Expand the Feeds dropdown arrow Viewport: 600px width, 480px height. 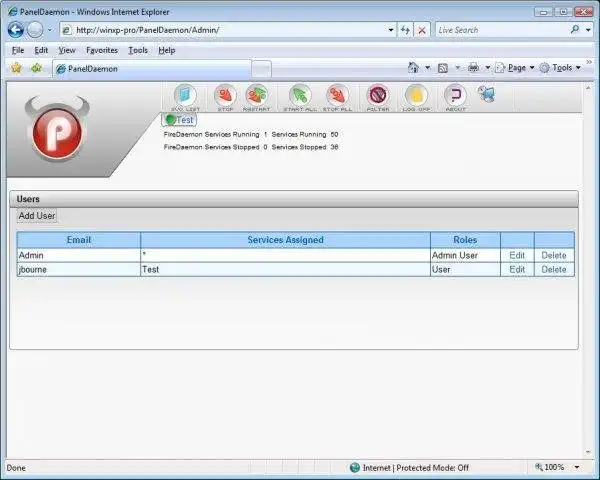click(457, 68)
